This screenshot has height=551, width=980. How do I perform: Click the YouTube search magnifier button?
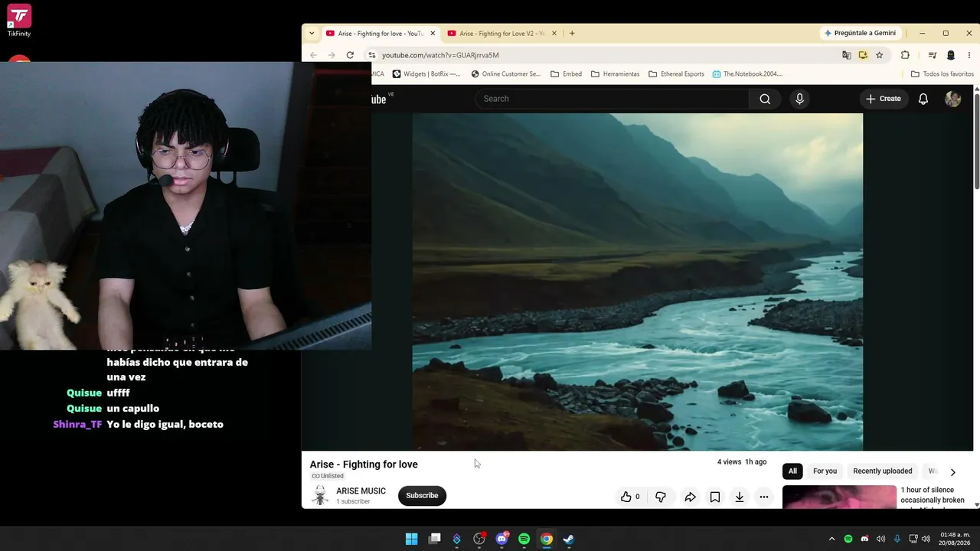coord(765,99)
